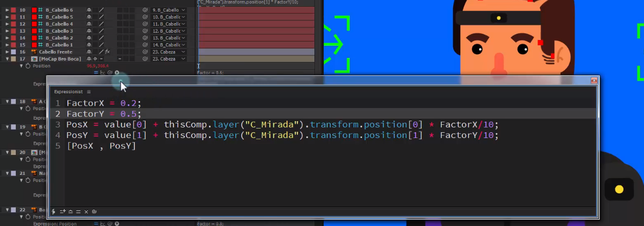The height and width of the screenshot is (226, 644).
Task: Click parent pick whip for B_Cabello 6
Action: (x=145, y=10)
